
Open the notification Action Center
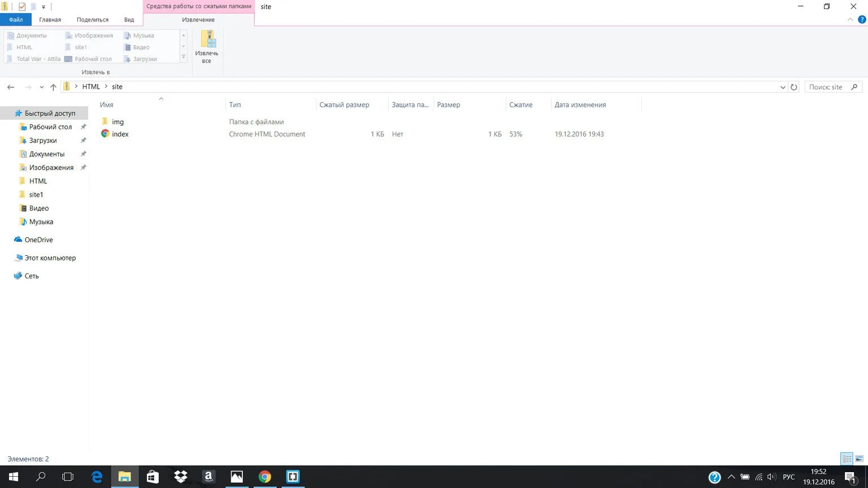point(851,477)
